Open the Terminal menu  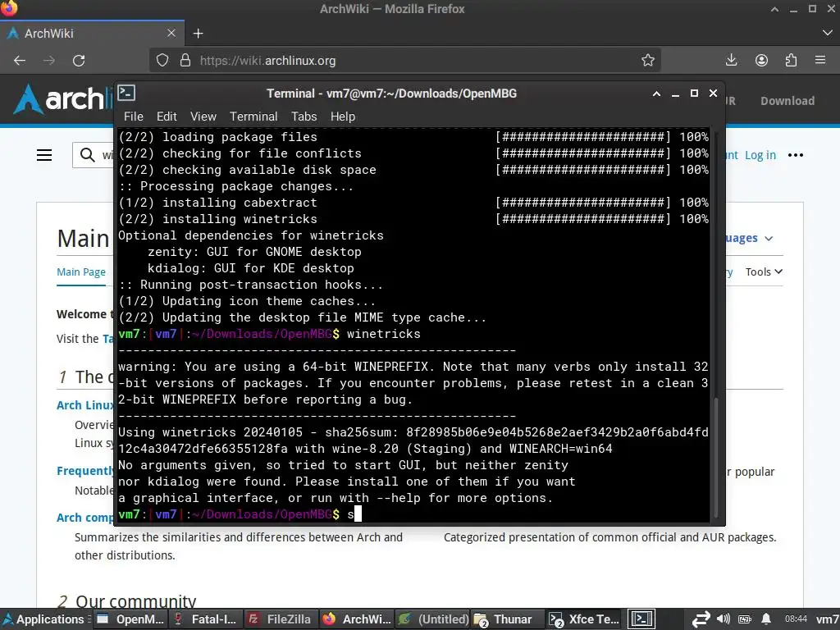pyautogui.click(x=253, y=116)
